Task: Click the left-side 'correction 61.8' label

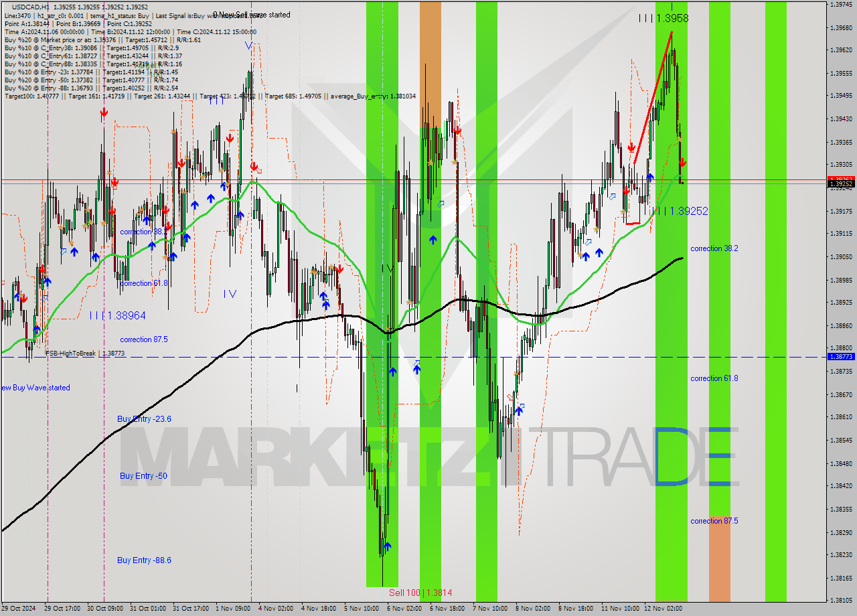Action: coord(144,283)
